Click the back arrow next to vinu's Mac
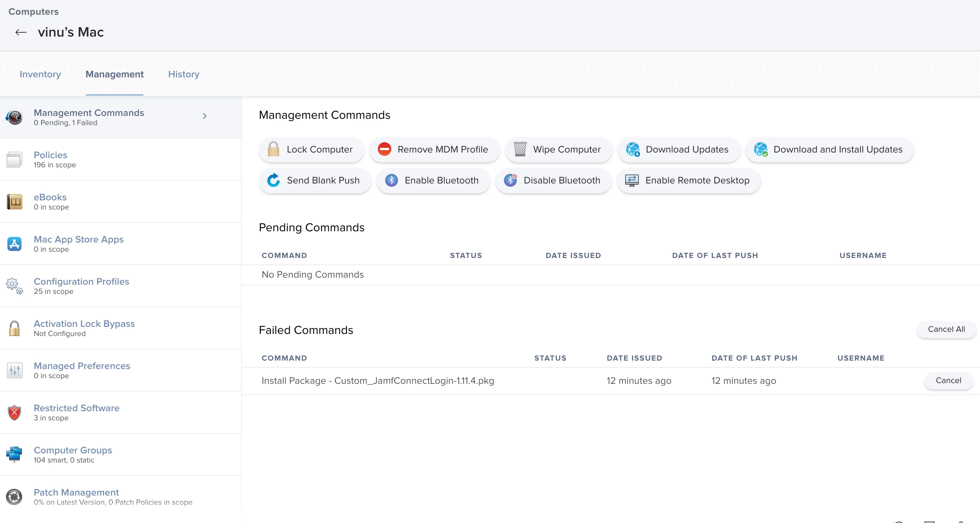Screen dimensions: 980x523 click(20, 32)
